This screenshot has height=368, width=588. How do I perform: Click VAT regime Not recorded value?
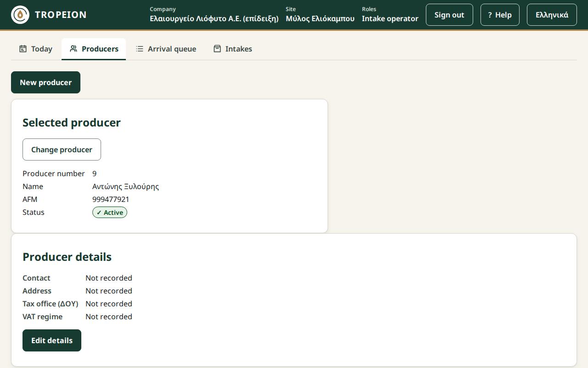click(109, 316)
